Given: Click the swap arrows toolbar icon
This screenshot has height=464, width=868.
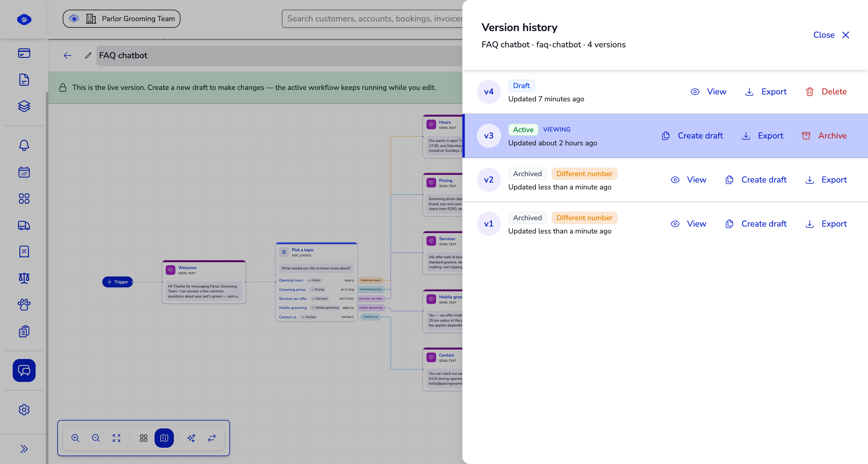Looking at the screenshot, I should [212, 438].
